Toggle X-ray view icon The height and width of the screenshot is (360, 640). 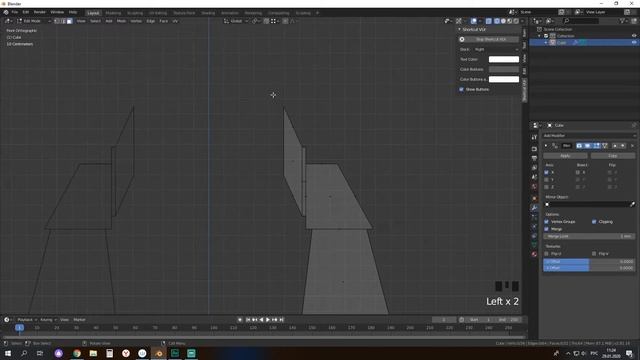click(x=489, y=21)
